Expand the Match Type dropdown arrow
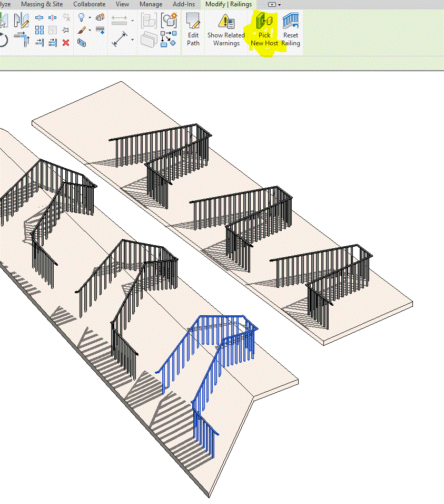This screenshot has width=444, height=504. 90,30
